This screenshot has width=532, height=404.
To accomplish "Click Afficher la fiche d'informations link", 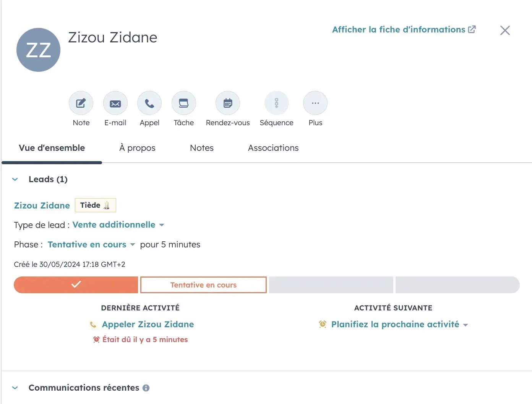I will point(399,29).
